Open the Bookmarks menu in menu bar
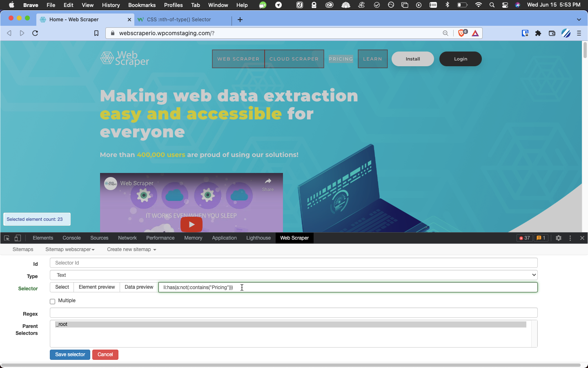The height and width of the screenshot is (368, 588). [x=142, y=5]
